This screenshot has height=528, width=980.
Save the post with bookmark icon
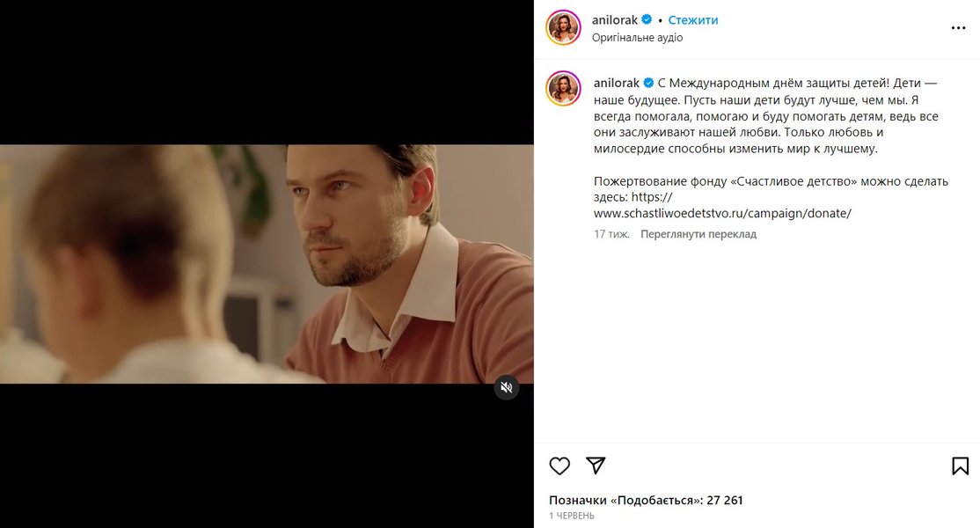[x=960, y=466]
